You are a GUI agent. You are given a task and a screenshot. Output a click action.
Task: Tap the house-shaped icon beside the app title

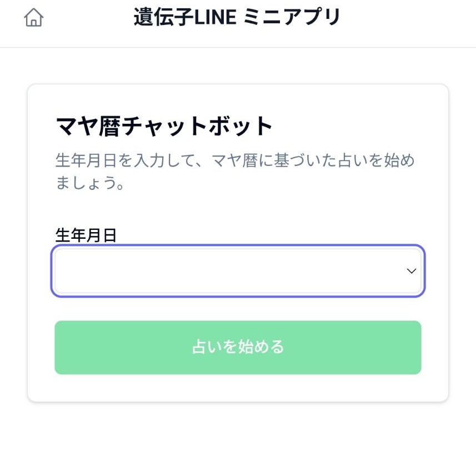(x=34, y=18)
